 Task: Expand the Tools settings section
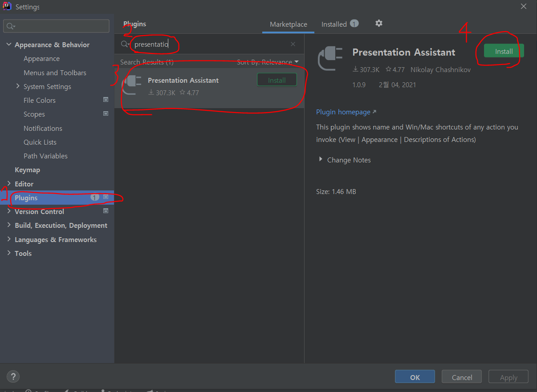click(x=9, y=253)
